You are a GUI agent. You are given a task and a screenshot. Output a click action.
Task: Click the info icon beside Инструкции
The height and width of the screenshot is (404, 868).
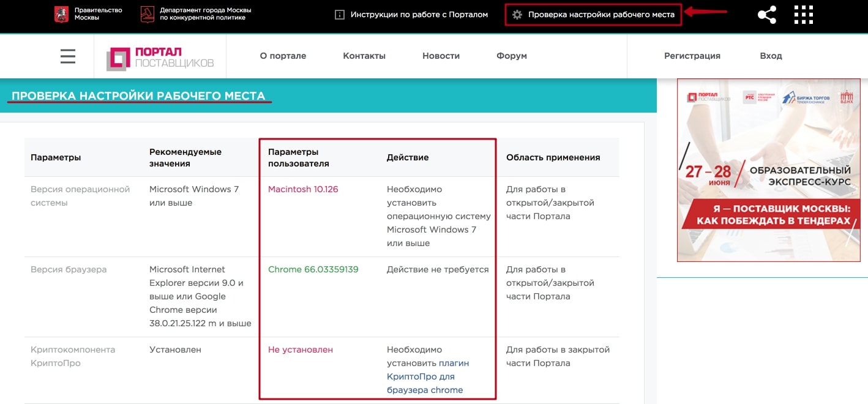pos(340,15)
